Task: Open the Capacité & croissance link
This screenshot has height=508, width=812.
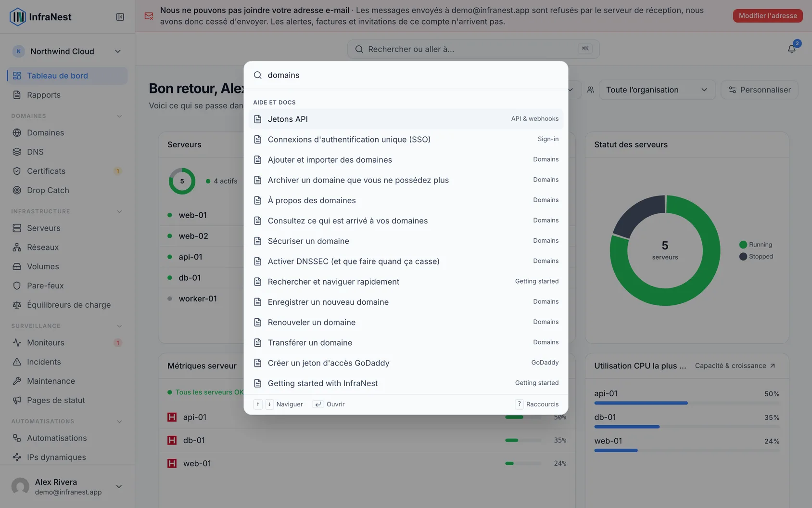Action: click(735, 366)
